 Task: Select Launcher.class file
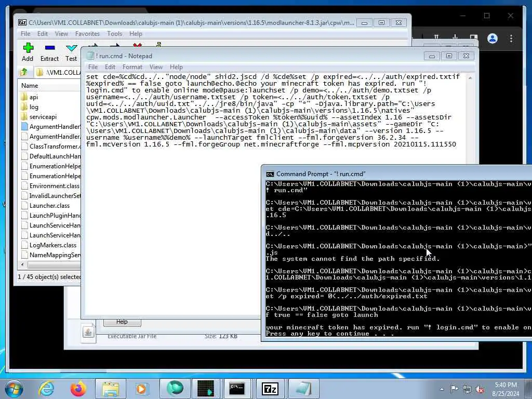pyautogui.click(x=46, y=206)
